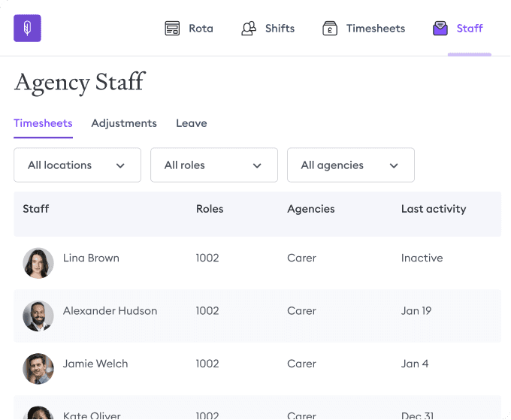Click role 1002 in Lina Brown's row
511x420 pixels.
[207, 258]
